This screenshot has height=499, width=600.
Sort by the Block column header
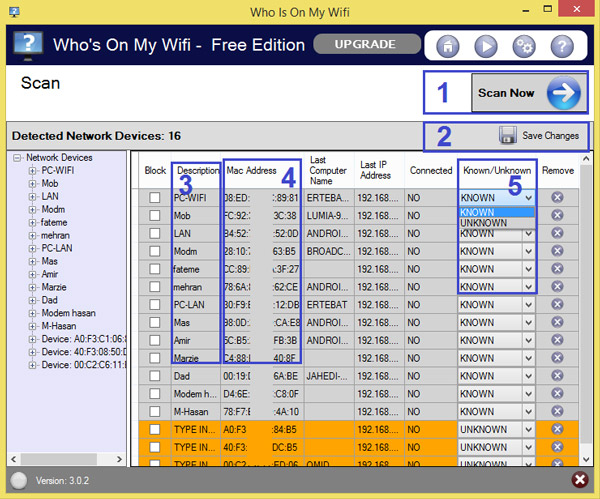[x=155, y=170]
